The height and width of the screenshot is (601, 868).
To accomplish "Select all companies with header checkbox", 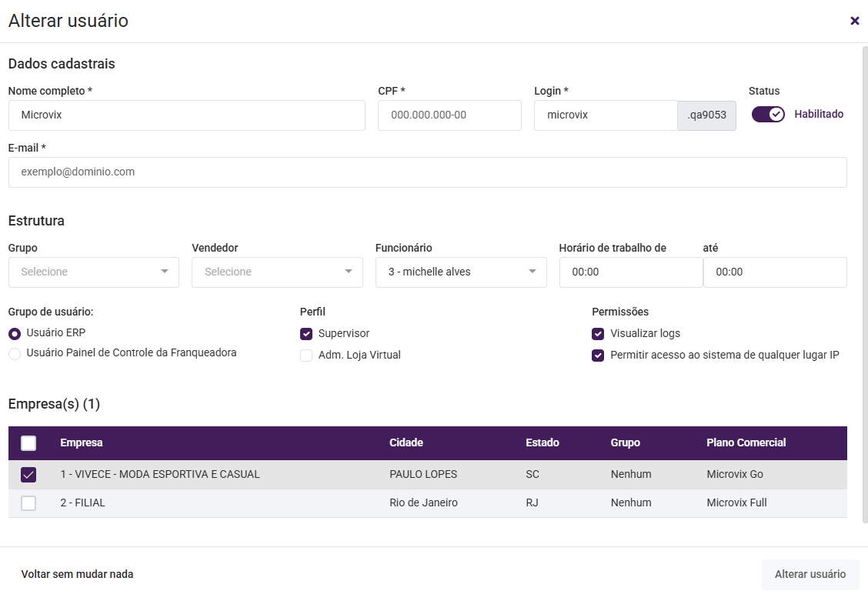I will (x=28, y=443).
